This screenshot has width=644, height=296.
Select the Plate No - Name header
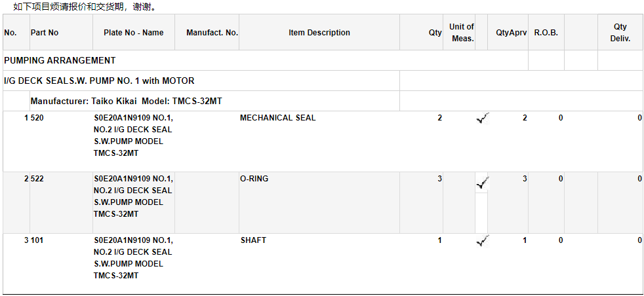click(134, 33)
